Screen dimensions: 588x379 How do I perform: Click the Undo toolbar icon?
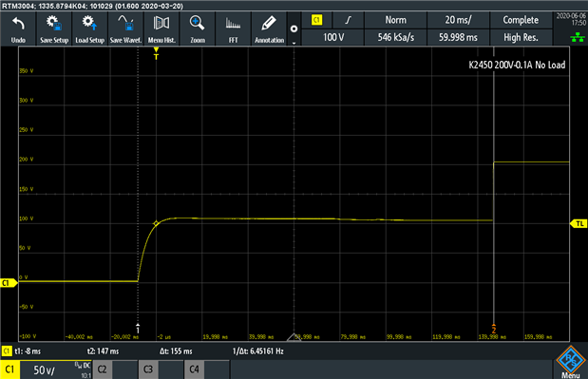point(18,28)
